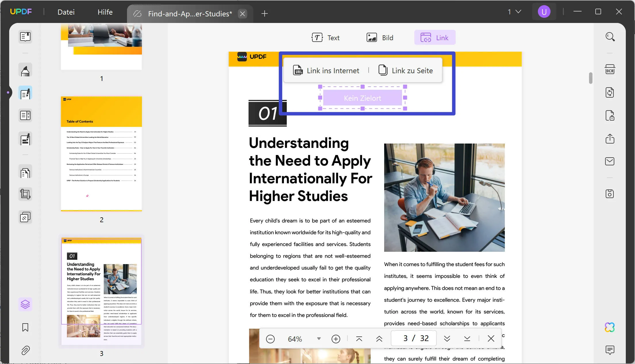Open the search tool in right sidebar
The height and width of the screenshot is (364, 635).
point(610,37)
